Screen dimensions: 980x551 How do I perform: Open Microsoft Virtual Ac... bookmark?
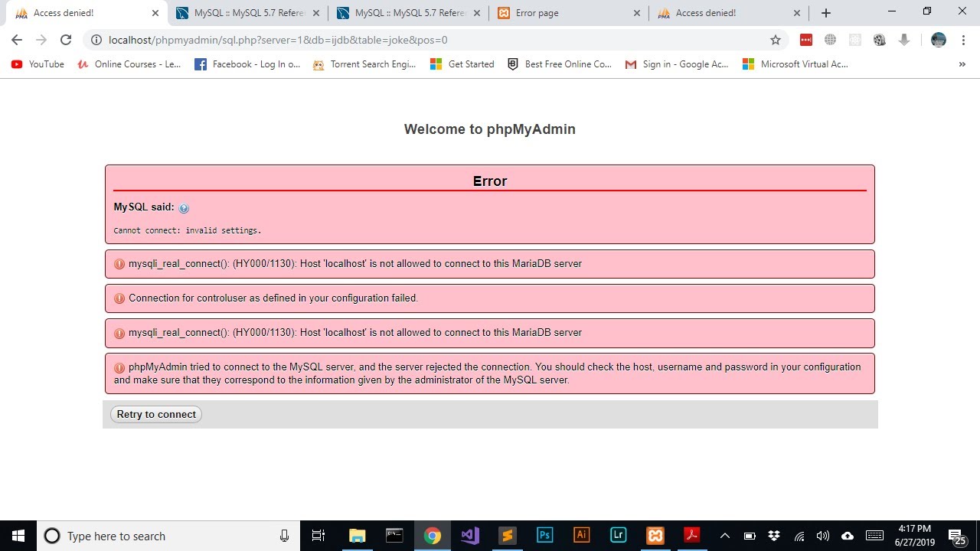coord(795,64)
